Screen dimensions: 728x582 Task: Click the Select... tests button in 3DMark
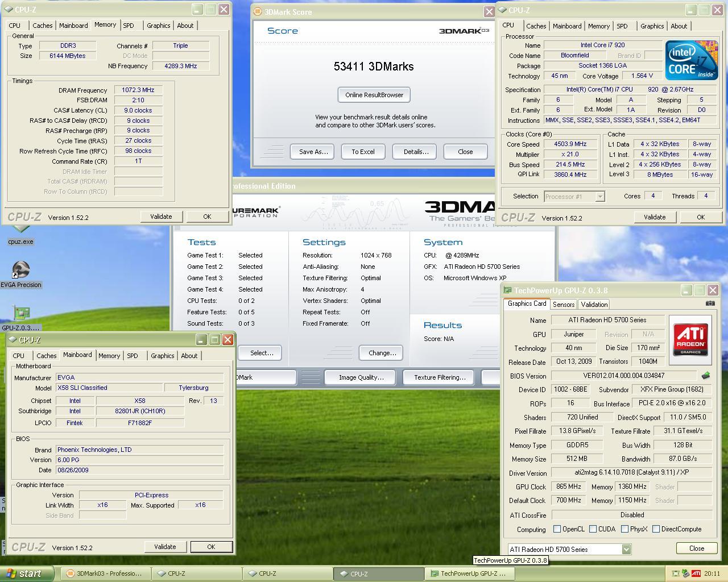coord(261,353)
